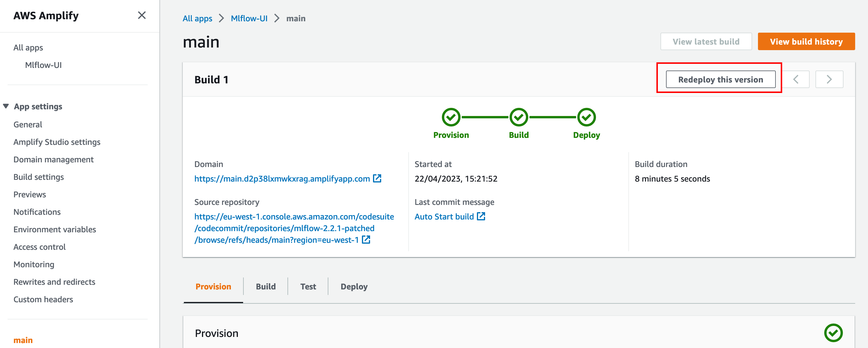Click the Build stage checkmark icon
Viewport: 868px width, 348px height.
(x=519, y=117)
